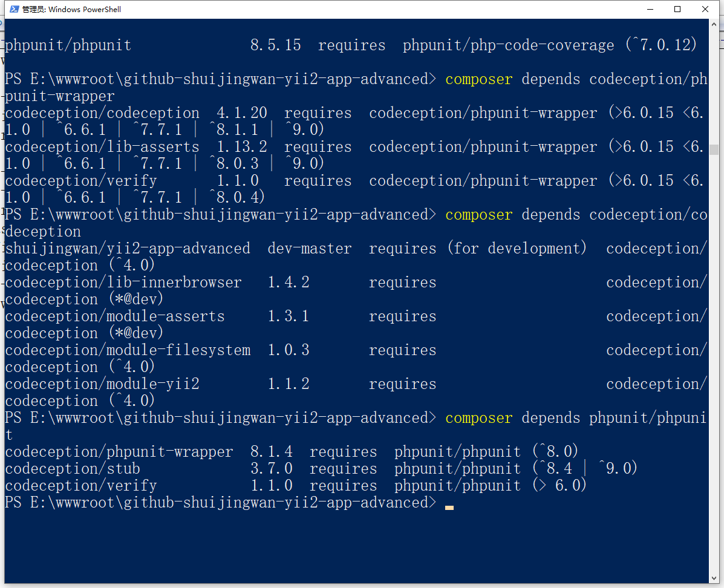Image resolution: width=724 pixels, height=588 pixels.
Task: Click the 'codeception/module-yii2' package name
Action: coord(102,384)
